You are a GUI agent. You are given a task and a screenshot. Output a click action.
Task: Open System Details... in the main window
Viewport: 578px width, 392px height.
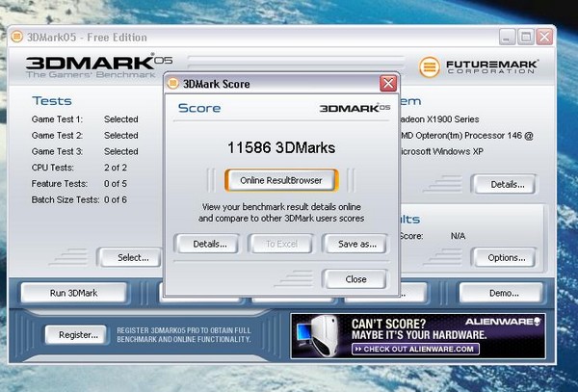click(x=505, y=184)
